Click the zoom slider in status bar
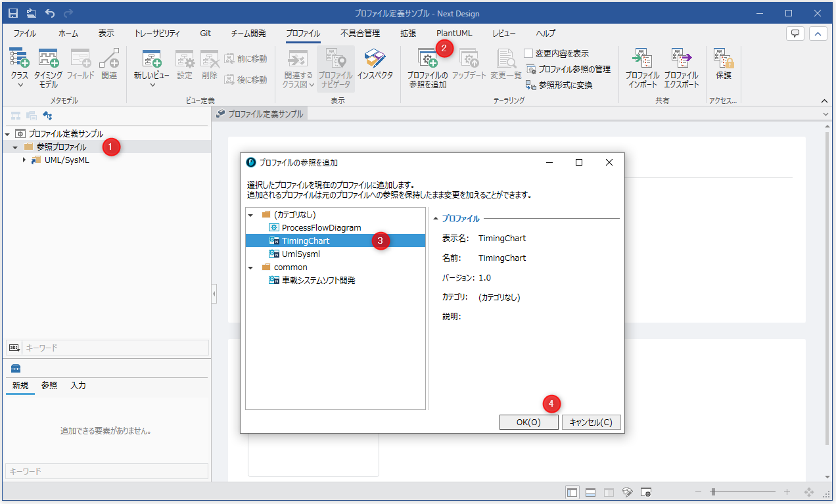 pos(744,492)
